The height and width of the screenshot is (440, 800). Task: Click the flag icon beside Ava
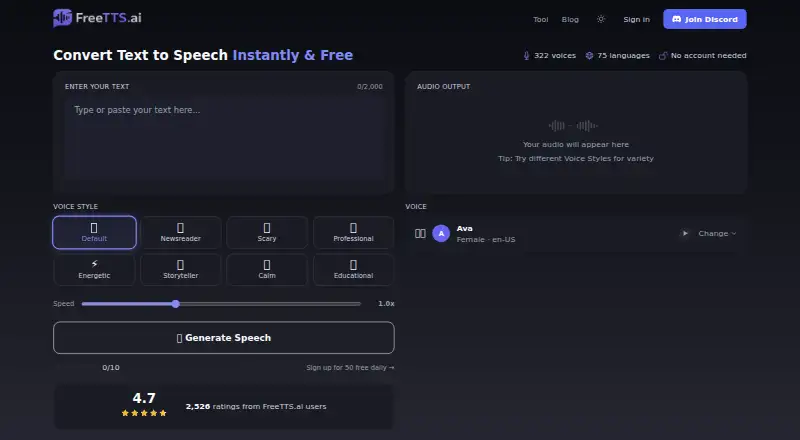(420, 233)
